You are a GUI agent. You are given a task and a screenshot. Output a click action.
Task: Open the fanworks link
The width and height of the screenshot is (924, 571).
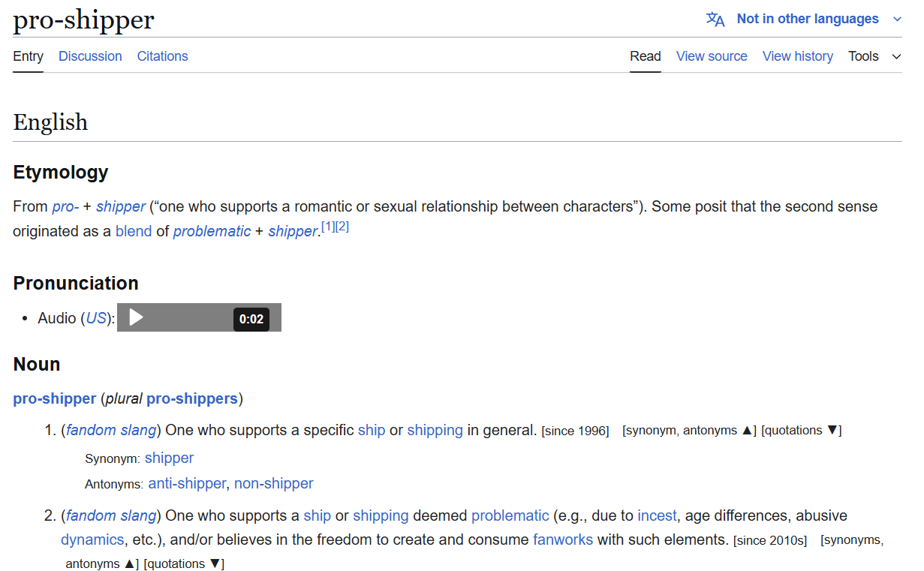click(563, 540)
